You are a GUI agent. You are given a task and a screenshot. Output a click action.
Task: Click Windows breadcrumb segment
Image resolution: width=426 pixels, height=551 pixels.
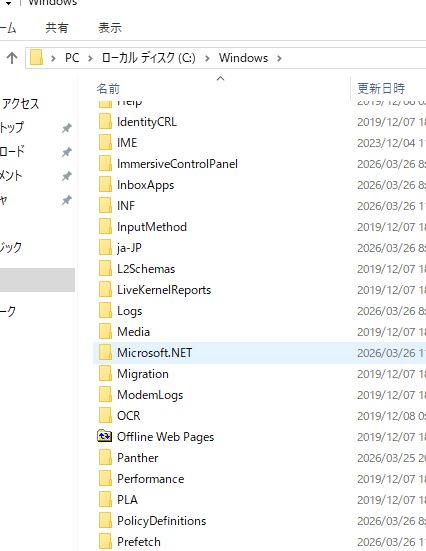pos(243,58)
